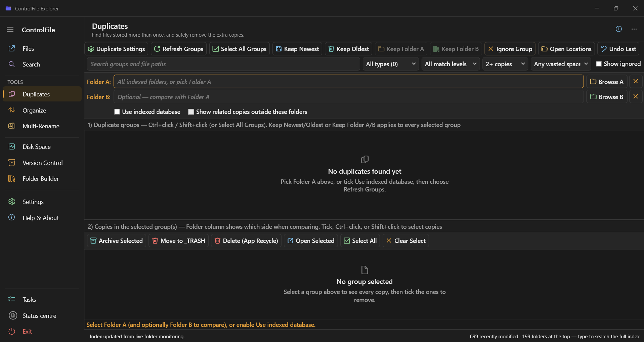Click Keep Folder B
Image resolution: width=644 pixels, height=342 pixels.
tap(456, 49)
